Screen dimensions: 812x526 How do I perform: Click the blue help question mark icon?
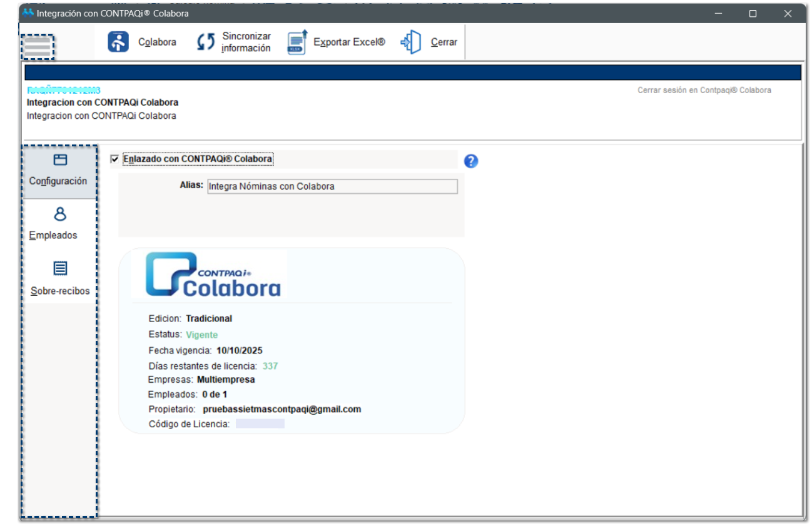click(x=471, y=161)
